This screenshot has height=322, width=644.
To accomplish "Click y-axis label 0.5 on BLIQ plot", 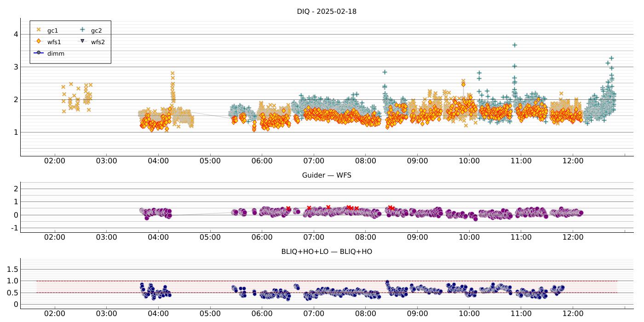I will [12, 293].
